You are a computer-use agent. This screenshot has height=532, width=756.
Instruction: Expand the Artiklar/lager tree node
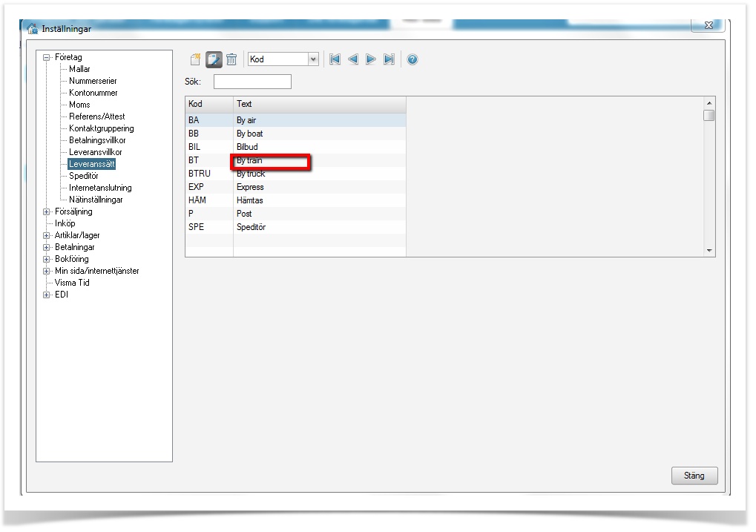(x=46, y=235)
